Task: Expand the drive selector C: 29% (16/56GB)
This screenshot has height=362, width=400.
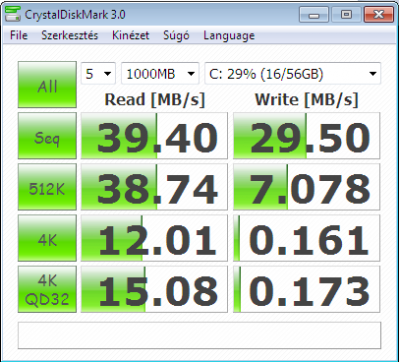Action: 293,73
